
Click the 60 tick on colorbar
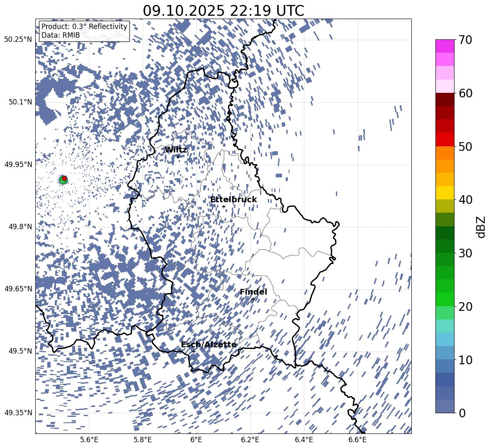click(465, 93)
